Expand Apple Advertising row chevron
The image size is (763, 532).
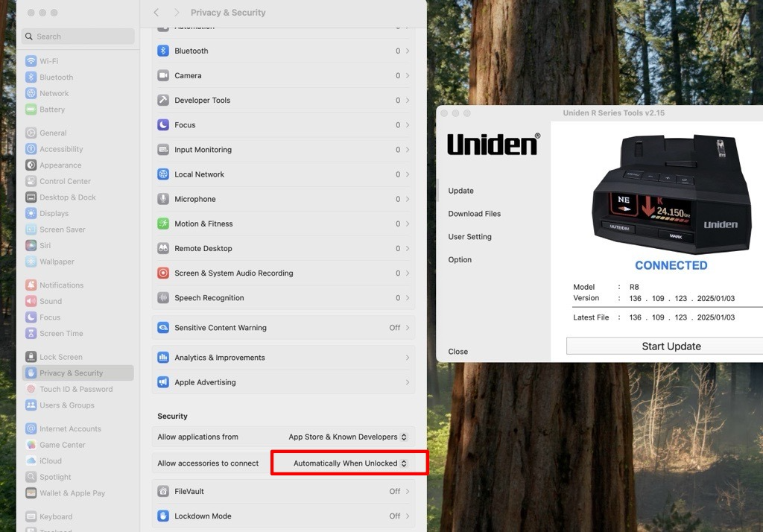tap(408, 382)
